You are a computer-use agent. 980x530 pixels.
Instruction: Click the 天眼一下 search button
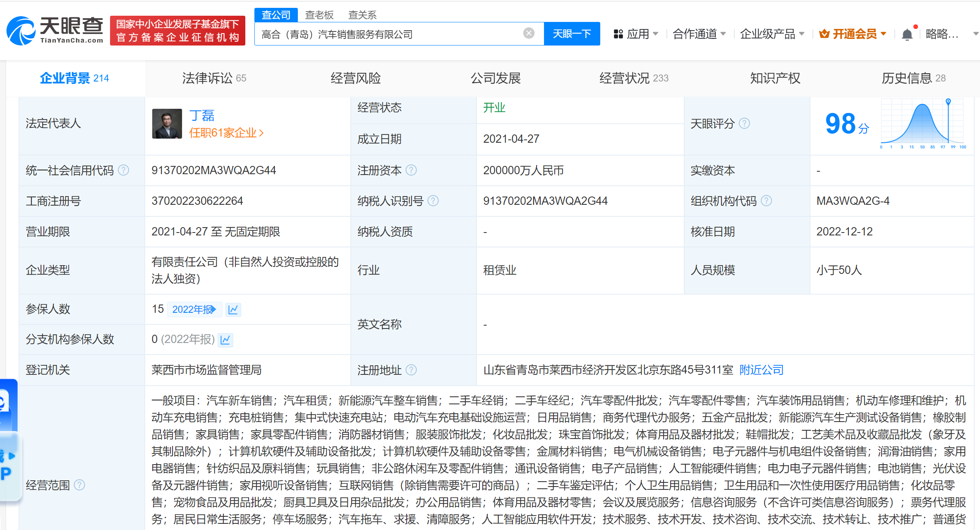point(572,34)
